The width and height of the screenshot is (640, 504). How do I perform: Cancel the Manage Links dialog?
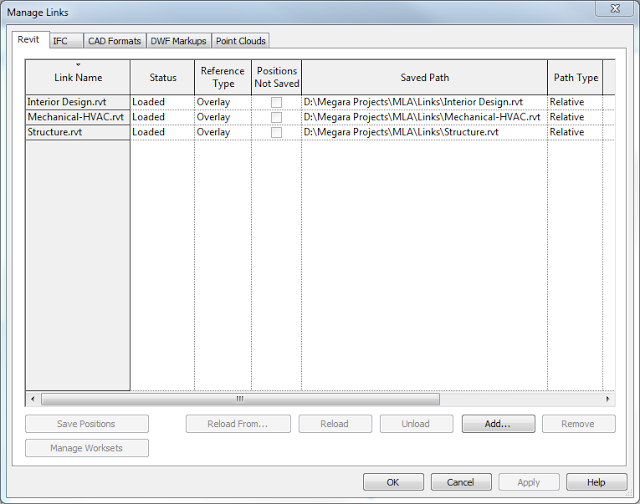461,482
